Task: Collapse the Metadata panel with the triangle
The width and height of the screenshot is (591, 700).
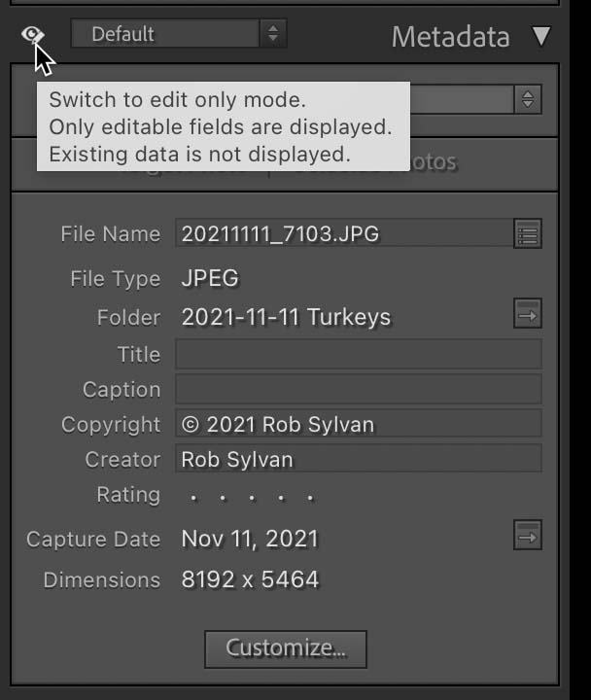Action: pos(541,38)
